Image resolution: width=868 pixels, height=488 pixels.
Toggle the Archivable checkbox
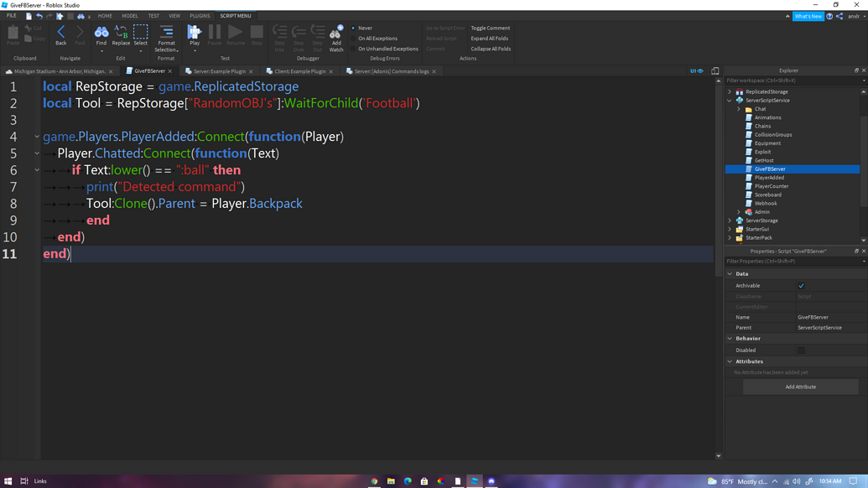[801, 285]
